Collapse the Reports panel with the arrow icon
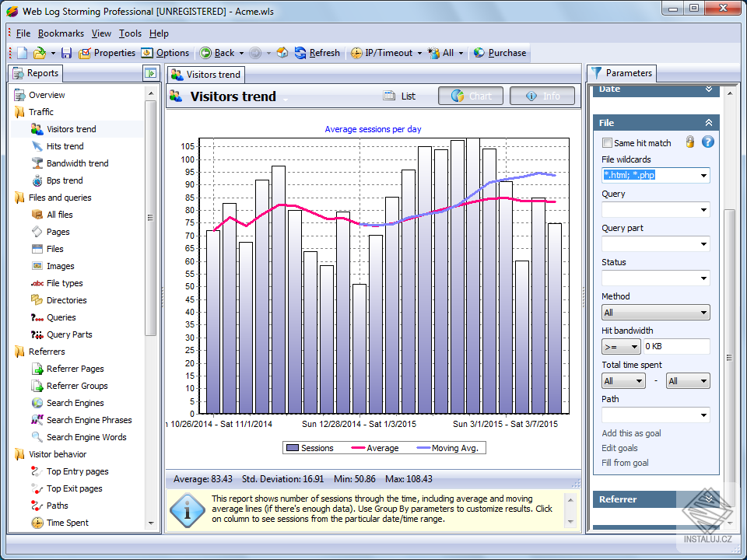Screen dimensions: 747x560 [x=150, y=73]
